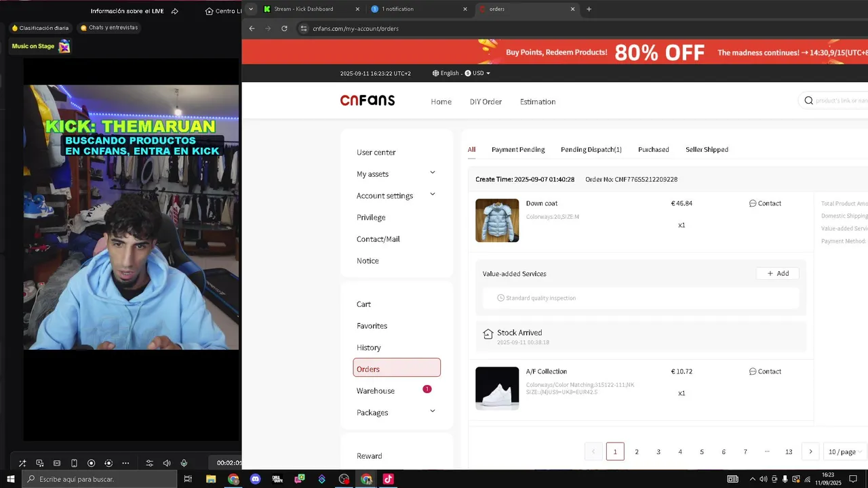Expand Account settings in the sidebar

click(433, 195)
